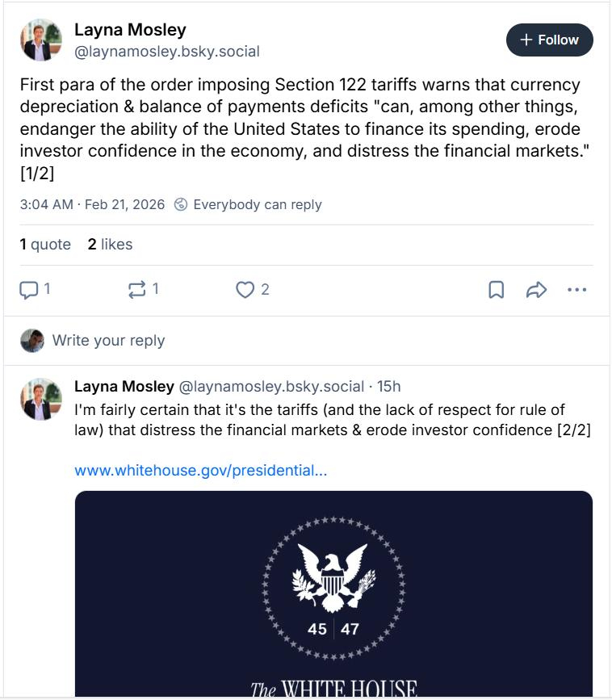
Task: Follow Layna Mosley
Action: 549,40
